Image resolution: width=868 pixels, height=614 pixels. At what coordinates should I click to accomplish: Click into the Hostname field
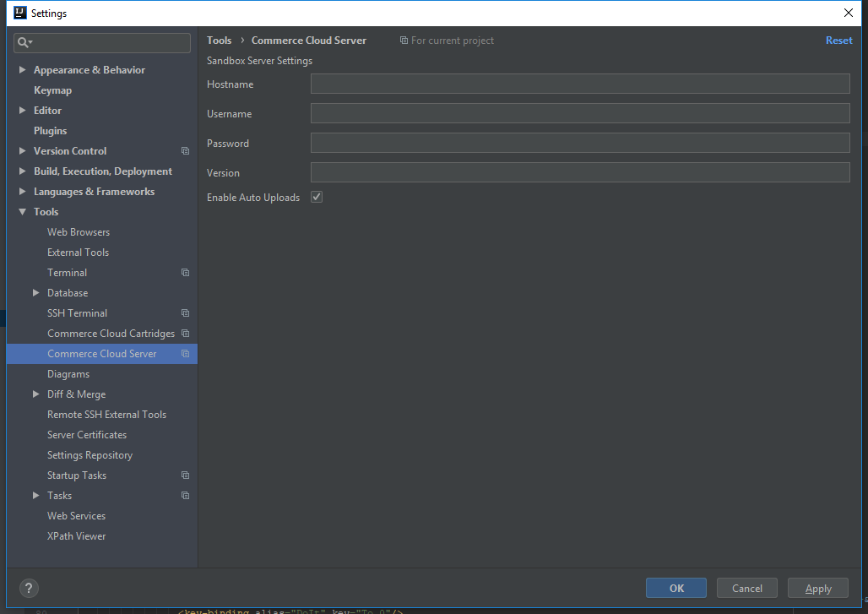pos(580,84)
